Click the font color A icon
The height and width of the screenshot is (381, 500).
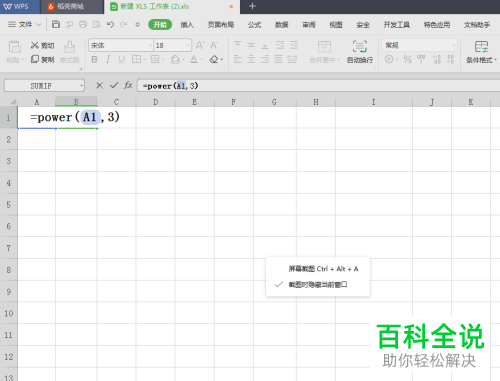(194, 59)
